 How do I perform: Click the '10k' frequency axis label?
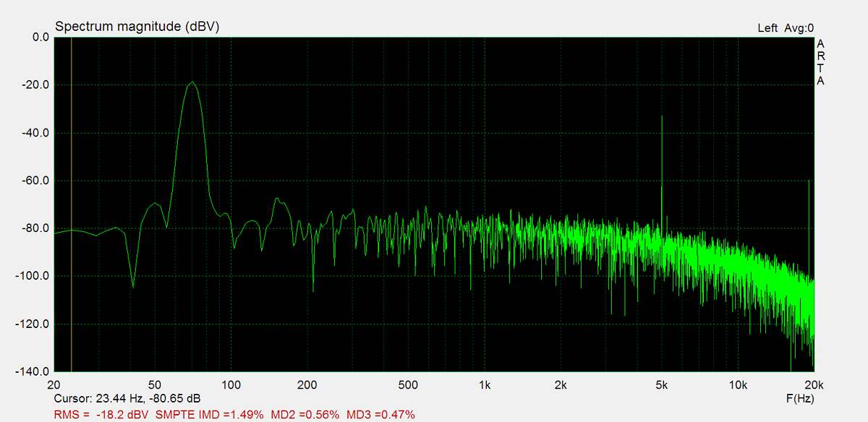tap(738, 384)
